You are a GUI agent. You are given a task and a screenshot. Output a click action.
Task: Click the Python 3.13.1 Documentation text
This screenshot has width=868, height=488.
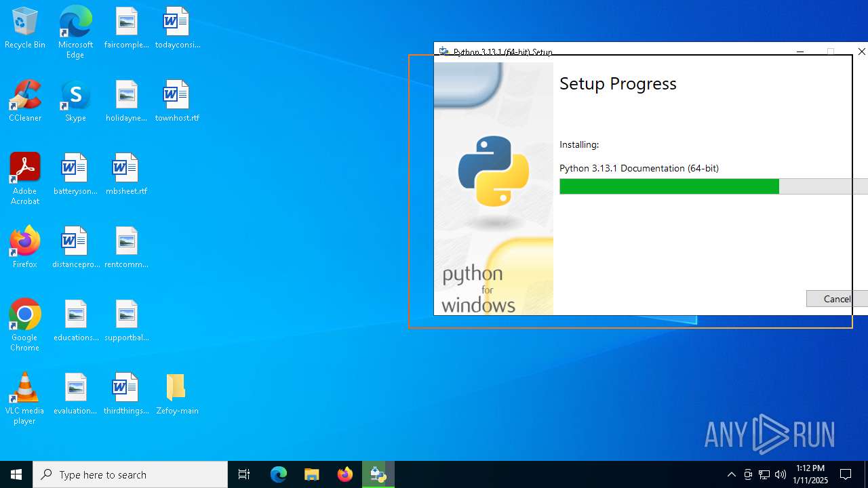pyautogui.click(x=639, y=168)
